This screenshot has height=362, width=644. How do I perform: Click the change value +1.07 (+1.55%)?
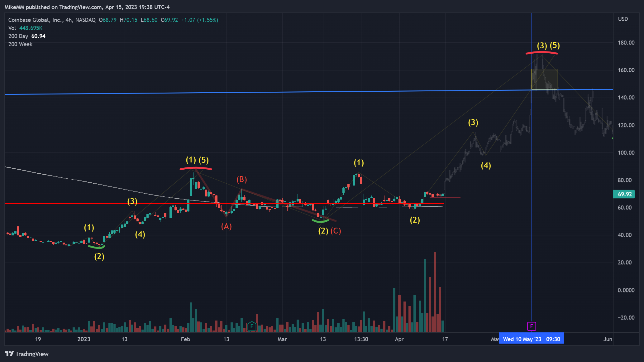[200, 20]
